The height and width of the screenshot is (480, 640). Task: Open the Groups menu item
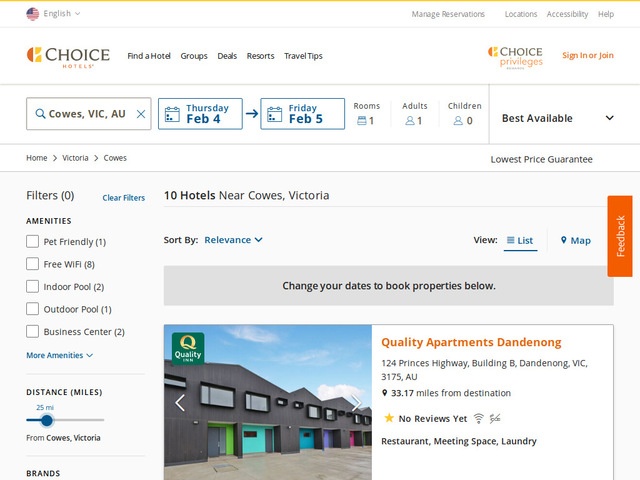(194, 56)
